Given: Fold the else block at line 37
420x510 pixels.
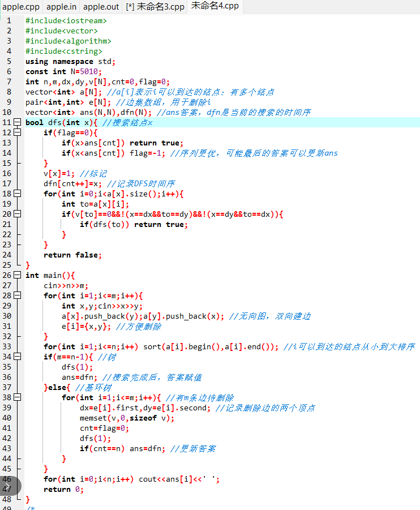Looking at the screenshot, I should click(x=17, y=388).
